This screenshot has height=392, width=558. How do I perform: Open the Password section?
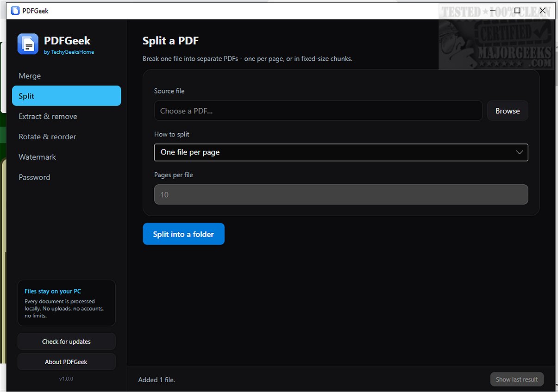67,177
